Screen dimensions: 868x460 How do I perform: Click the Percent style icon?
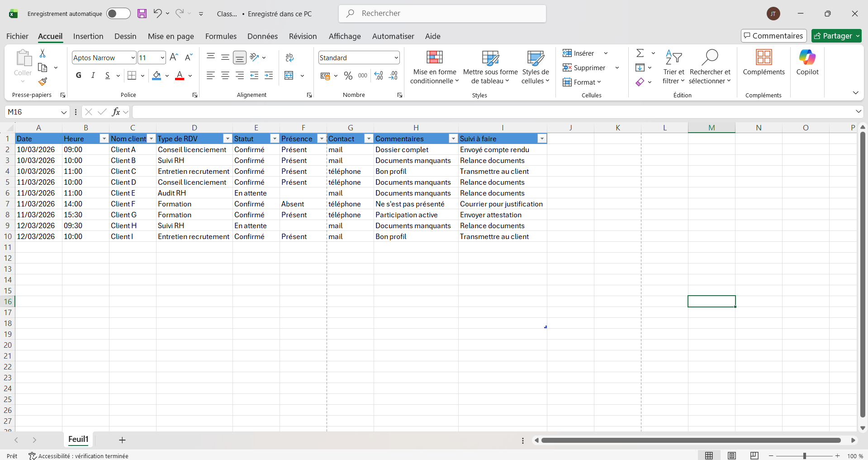(348, 76)
